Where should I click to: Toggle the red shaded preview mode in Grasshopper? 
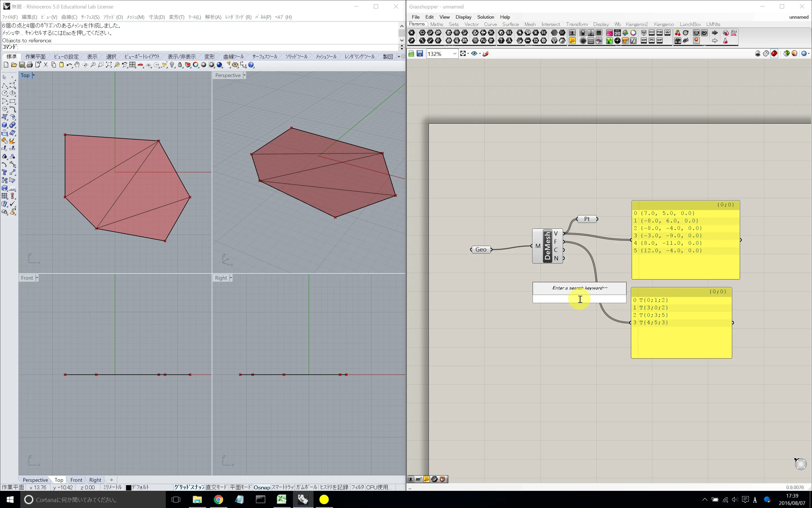[774, 53]
